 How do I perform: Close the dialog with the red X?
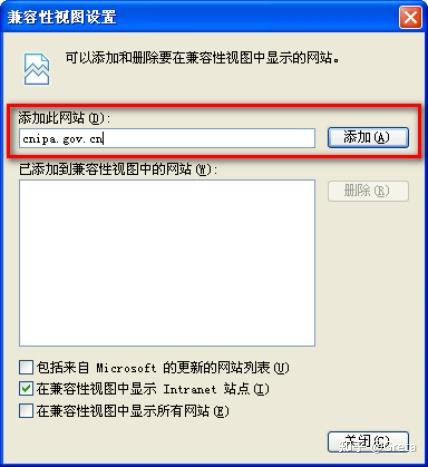(x=410, y=17)
